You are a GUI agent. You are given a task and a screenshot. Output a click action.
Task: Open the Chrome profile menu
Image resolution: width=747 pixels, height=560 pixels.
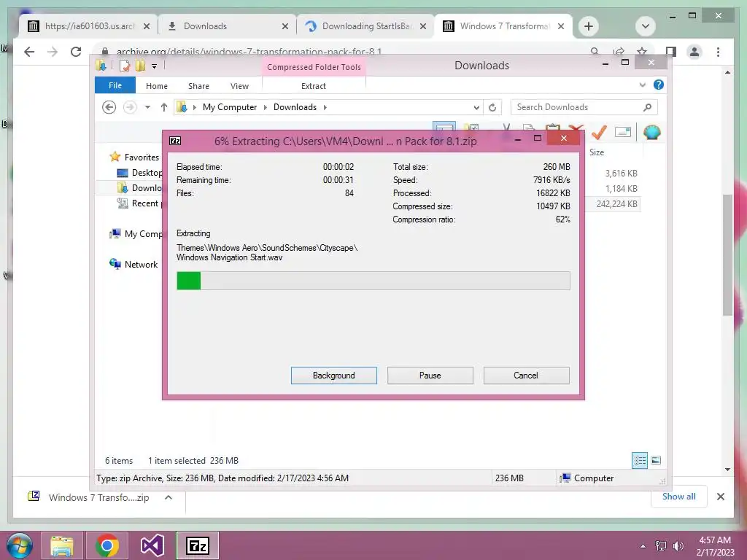(x=694, y=52)
